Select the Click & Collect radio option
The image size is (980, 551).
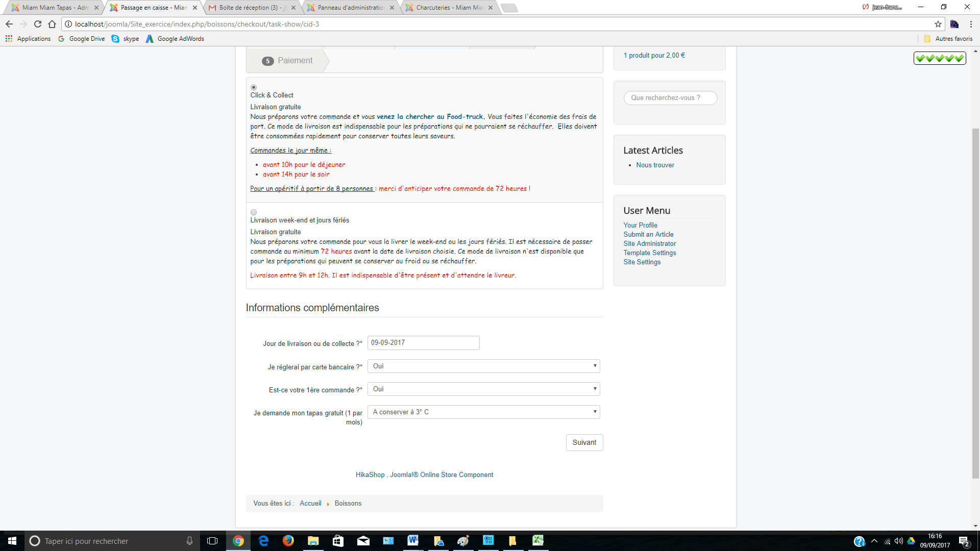tap(254, 87)
